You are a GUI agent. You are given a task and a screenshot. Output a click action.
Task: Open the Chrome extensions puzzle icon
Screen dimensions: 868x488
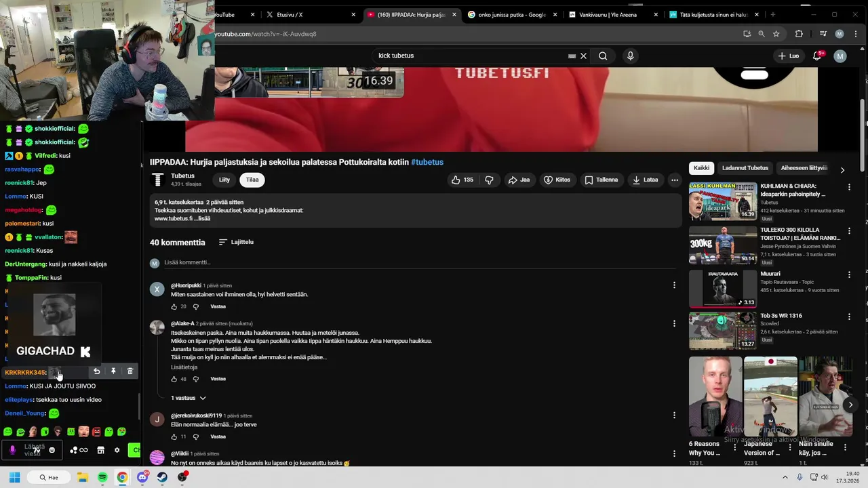point(799,34)
